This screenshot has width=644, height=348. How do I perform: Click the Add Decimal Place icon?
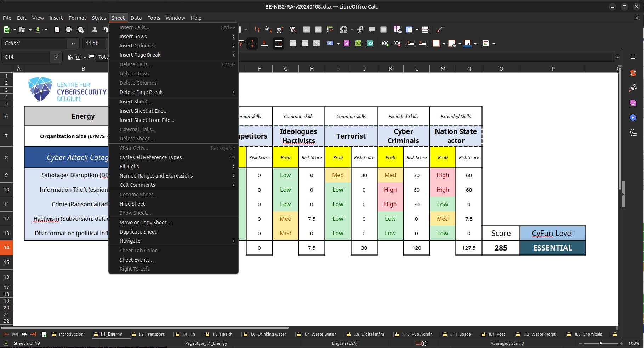pos(384,43)
